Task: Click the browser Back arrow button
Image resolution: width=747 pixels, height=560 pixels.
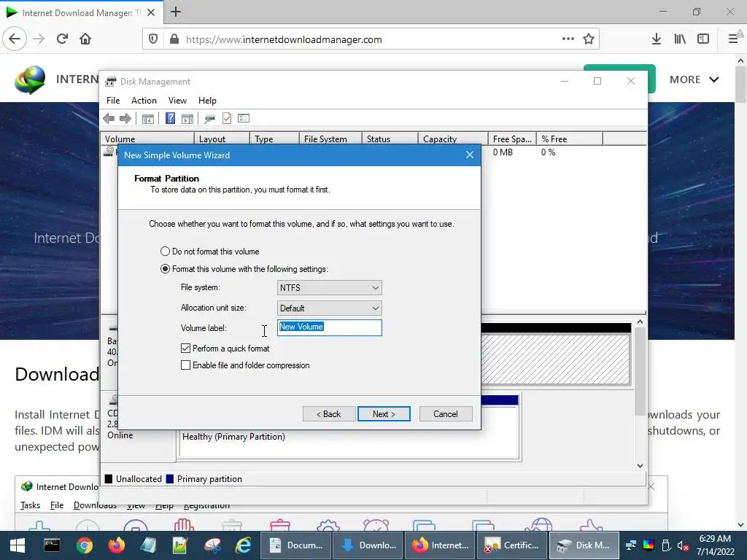Action: 15,39
